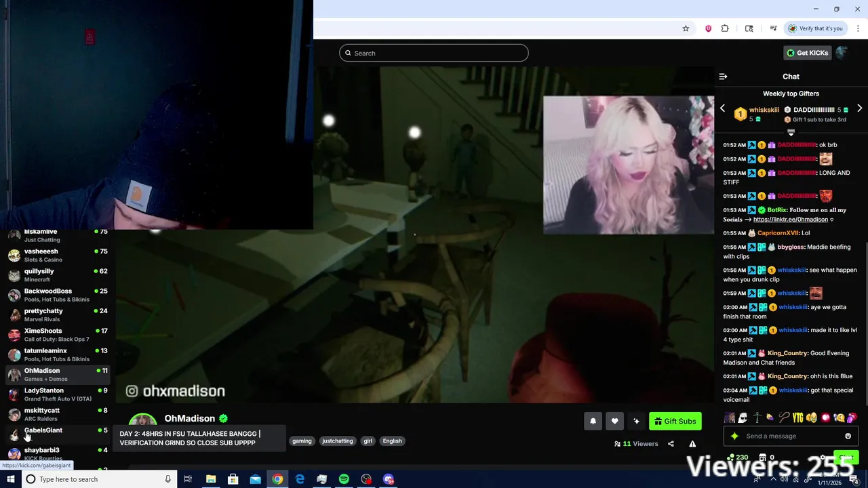Open the Windows Start menu

point(10,479)
